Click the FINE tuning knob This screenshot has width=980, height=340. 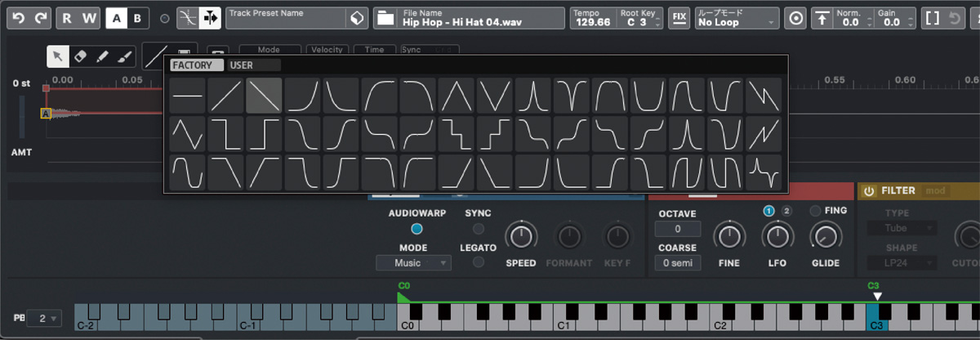coord(728,237)
